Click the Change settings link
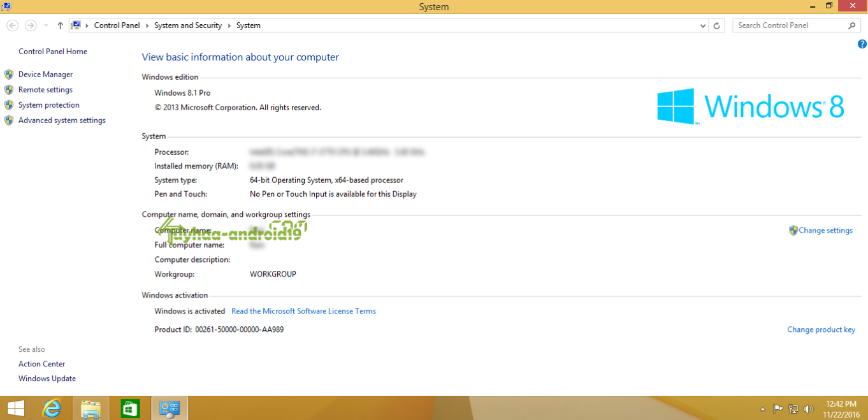 825,231
